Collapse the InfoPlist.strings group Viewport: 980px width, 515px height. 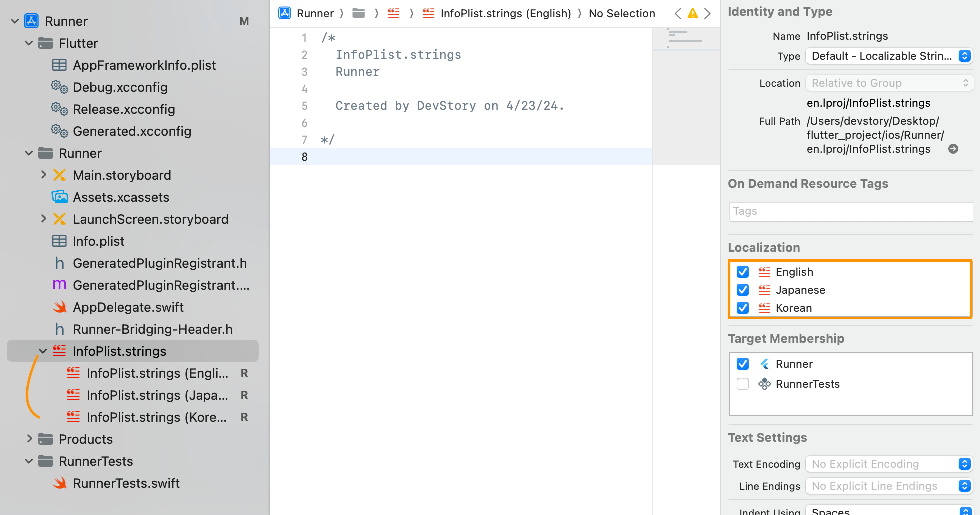tap(42, 351)
